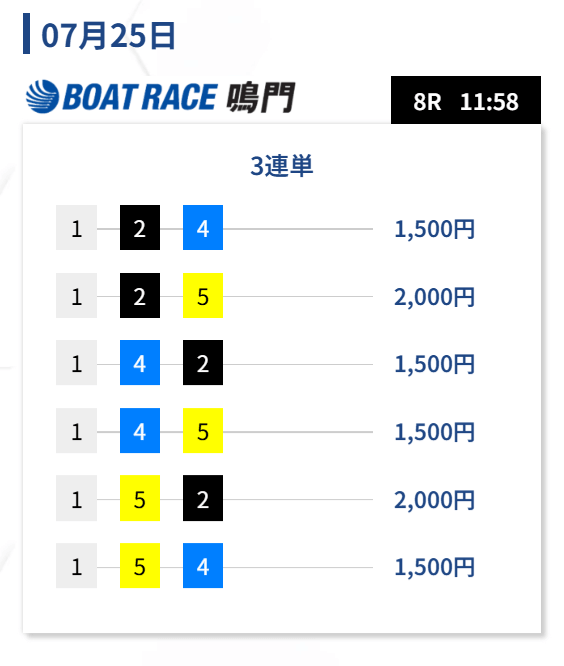Viewport: 564px width, 666px height.
Task: Click blue 4 in the last row
Action: pos(203,566)
